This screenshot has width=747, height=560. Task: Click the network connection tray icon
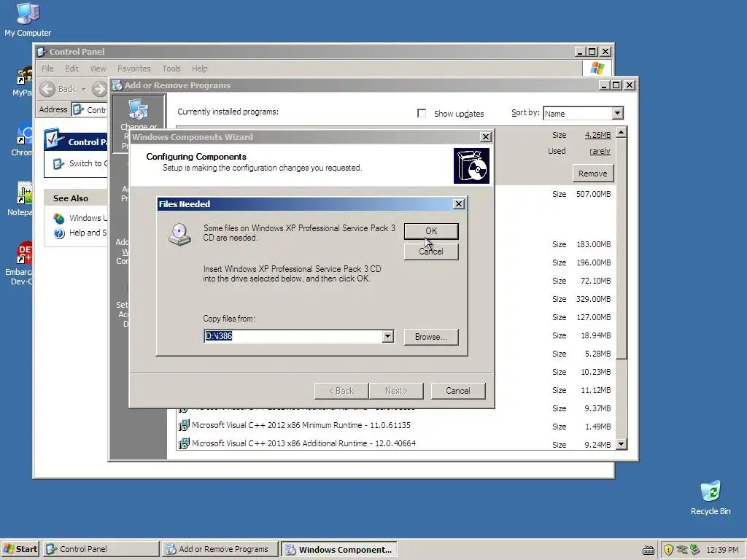[682, 550]
